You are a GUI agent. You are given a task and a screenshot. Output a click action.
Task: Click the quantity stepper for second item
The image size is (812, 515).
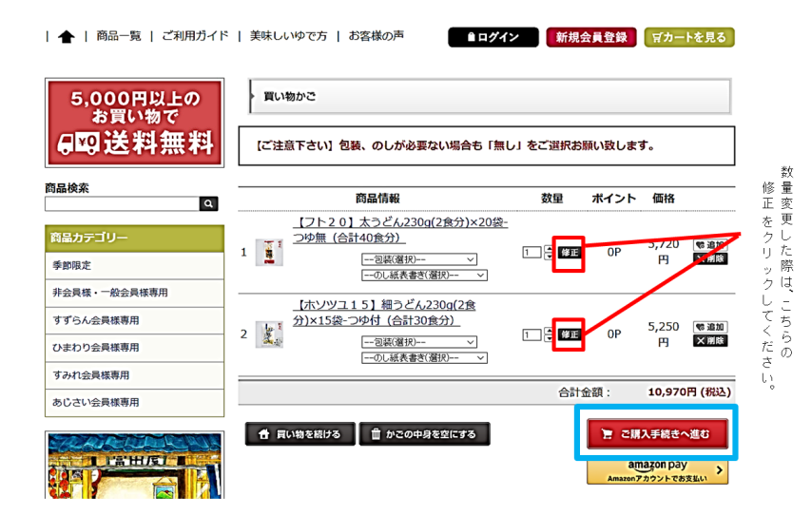(549, 334)
